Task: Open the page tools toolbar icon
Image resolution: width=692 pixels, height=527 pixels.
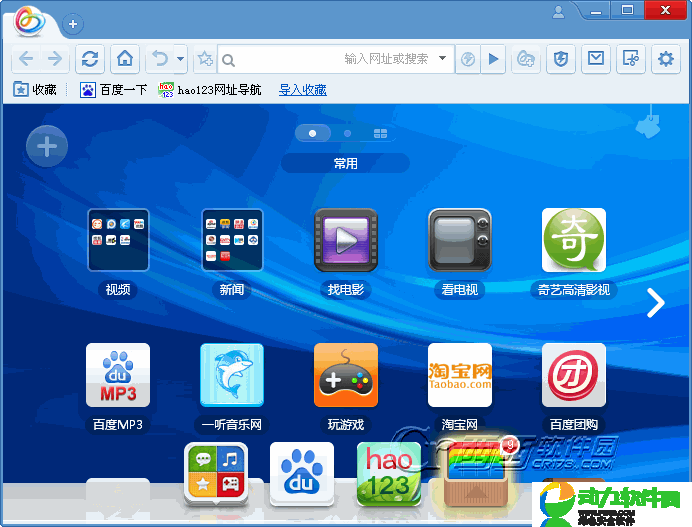Action: point(631,58)
